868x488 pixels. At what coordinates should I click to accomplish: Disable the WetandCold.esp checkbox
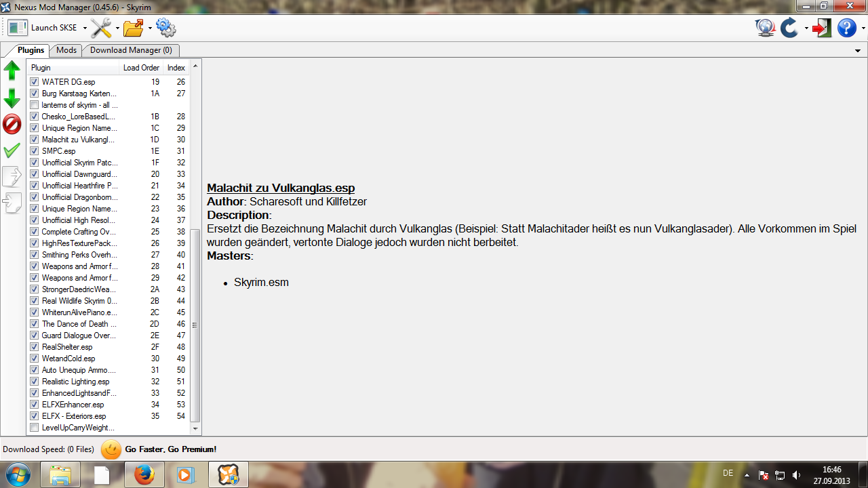(x=35, y=359)
